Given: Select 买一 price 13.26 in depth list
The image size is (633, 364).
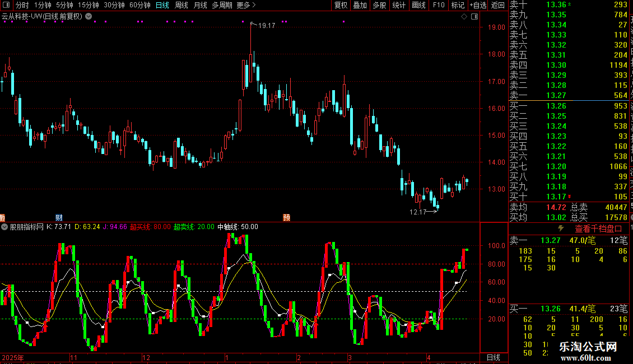Looking at the screenshot, I should click(x=556, y=106).
